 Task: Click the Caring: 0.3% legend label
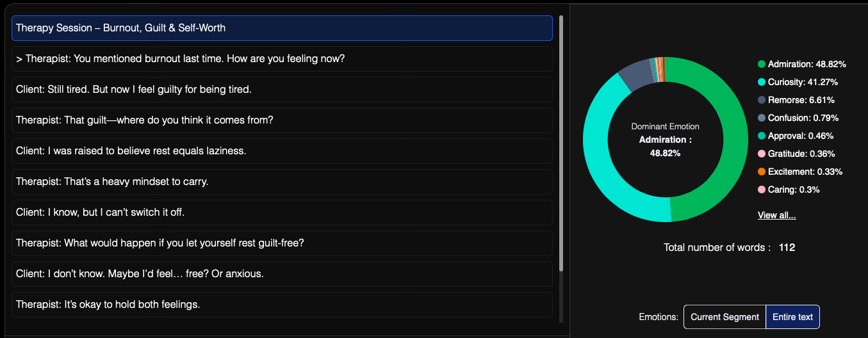point(794,189)
